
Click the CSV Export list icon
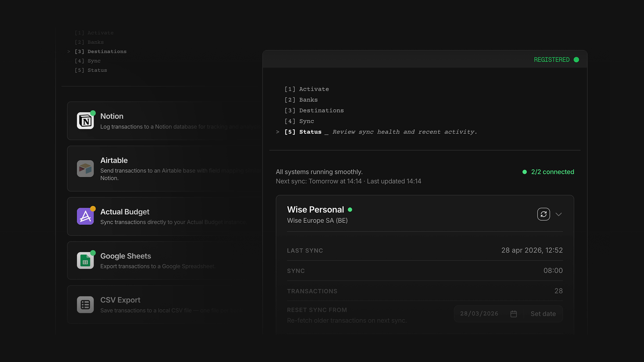click(x=85, y=305)
